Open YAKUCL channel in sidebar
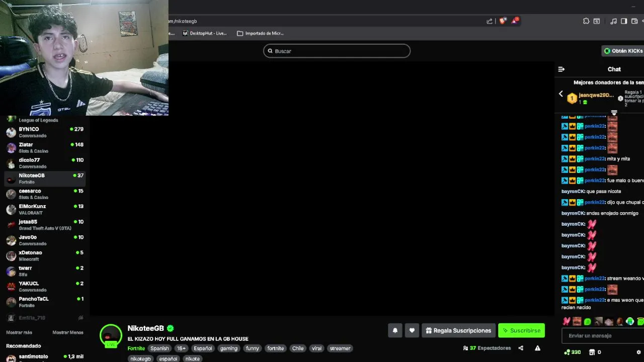Image resolution: width=644 pixels, height=362 pixels. click(45, 287)
